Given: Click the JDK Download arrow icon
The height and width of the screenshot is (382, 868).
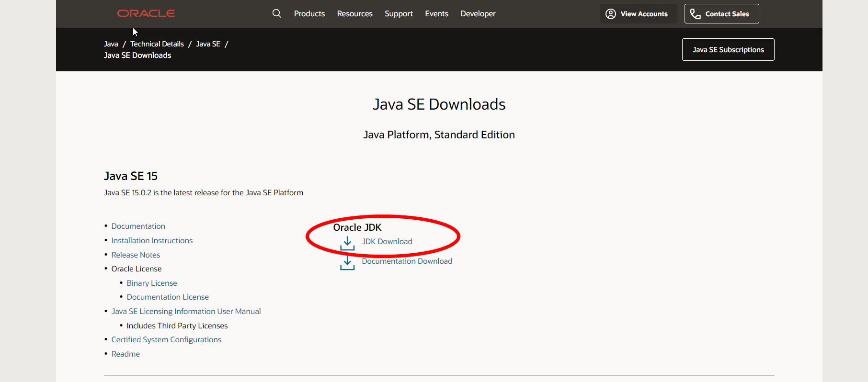Looking at the screenshot, I should tap(347, 244).
